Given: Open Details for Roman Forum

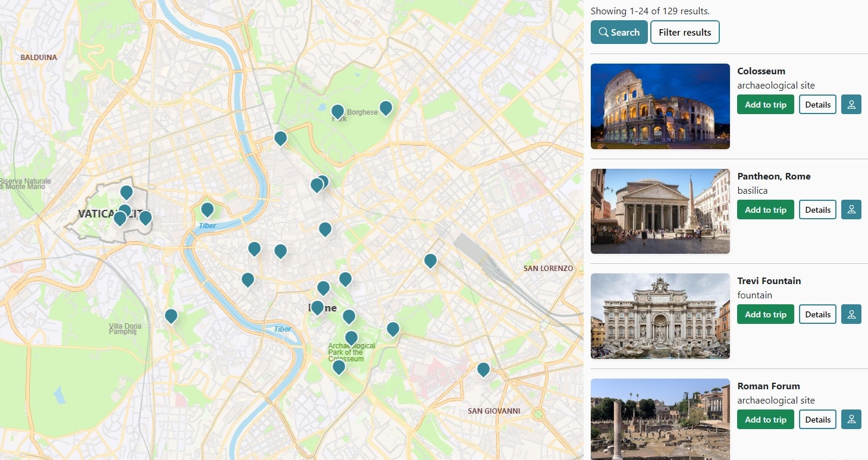Looking at the screenshot, I should [817, 420].
